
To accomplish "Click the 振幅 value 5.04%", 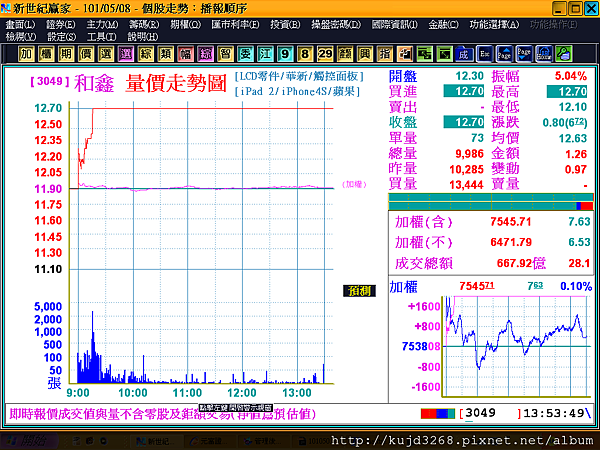I will point(571,76).
